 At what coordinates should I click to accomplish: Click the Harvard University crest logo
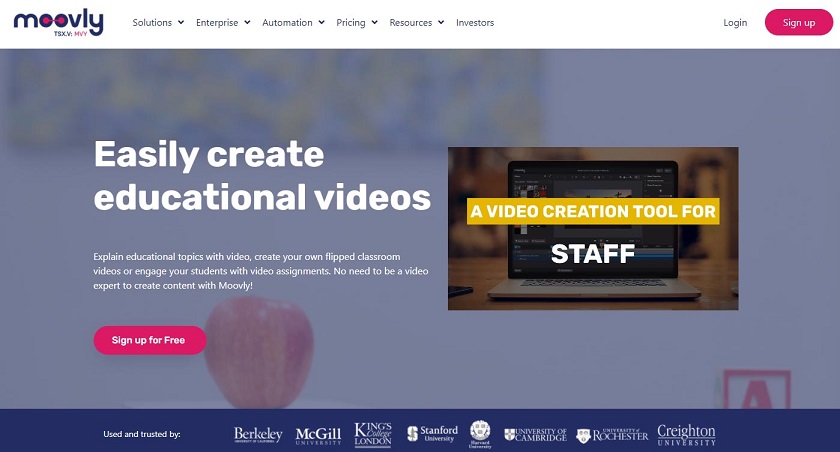(480, 434)
